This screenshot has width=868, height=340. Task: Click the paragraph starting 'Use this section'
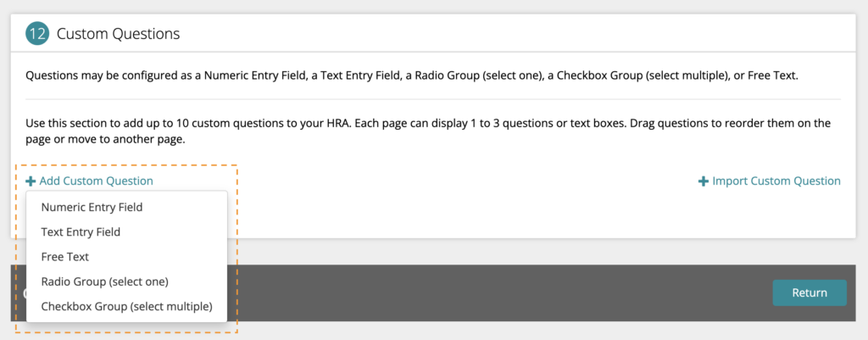[428, 131]
